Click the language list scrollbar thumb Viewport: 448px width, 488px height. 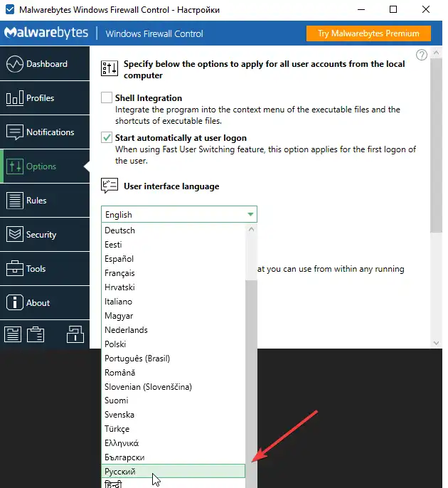coord(252,384)
